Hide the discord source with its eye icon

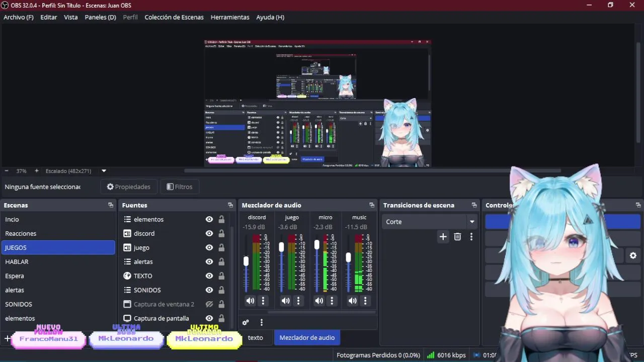209,233
